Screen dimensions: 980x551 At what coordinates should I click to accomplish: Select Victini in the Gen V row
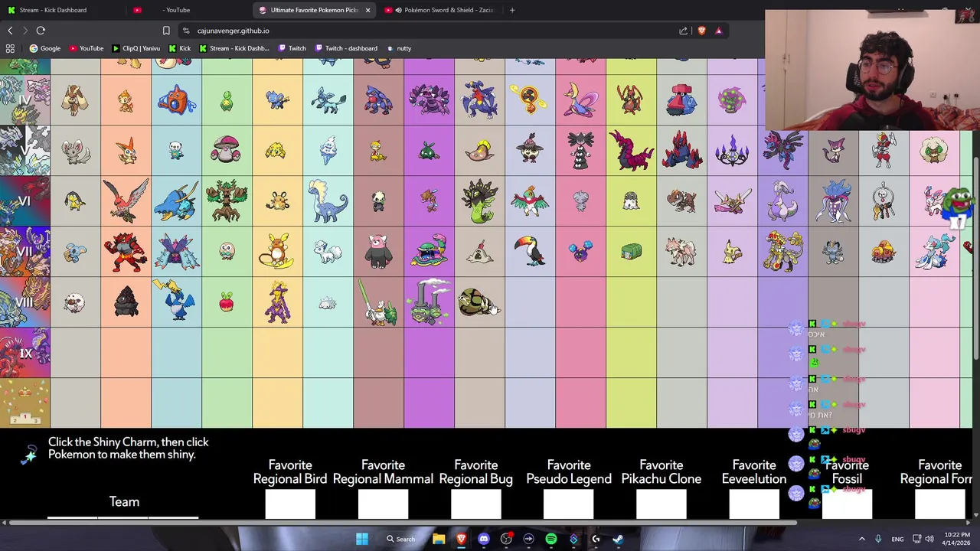click(126, 151)
